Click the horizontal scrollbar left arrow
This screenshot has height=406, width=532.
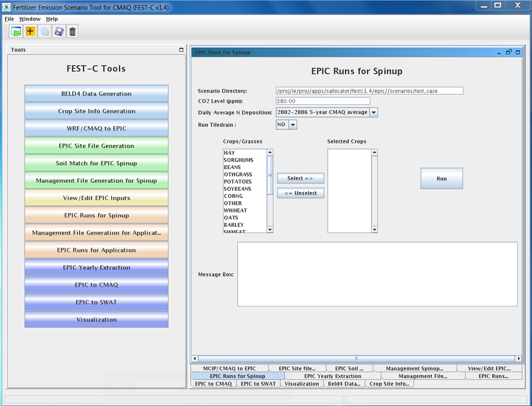[x=195, y=358]
